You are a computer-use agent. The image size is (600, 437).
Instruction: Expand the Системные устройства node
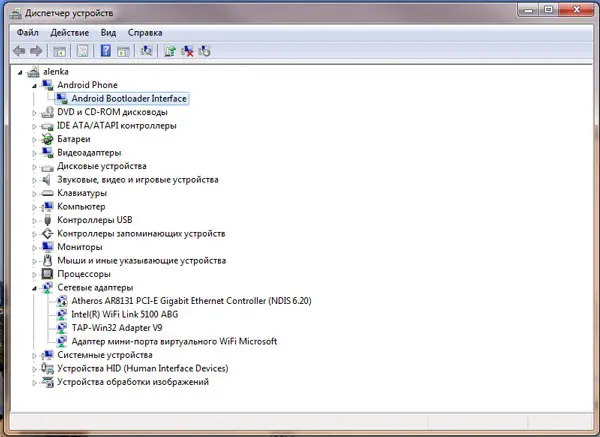pos(34,355)
